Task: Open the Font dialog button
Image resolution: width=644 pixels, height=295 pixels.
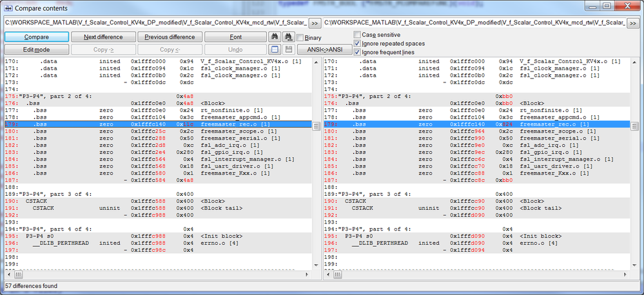Action: tap(235, 37)
